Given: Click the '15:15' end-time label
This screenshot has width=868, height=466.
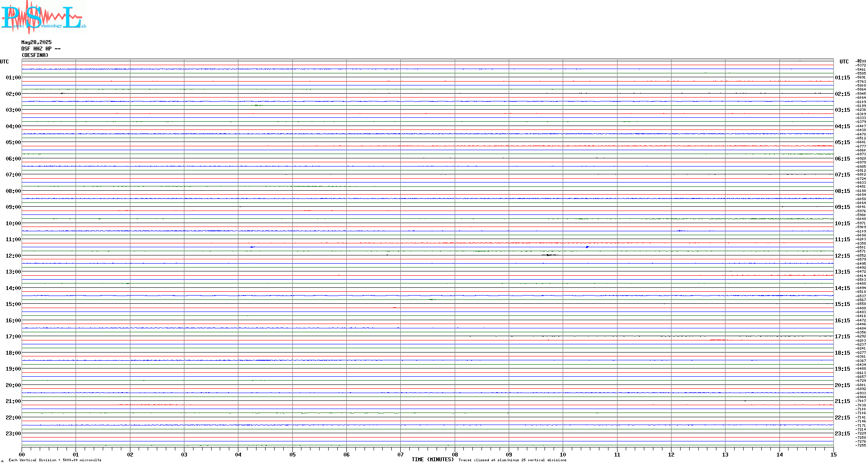Looking at the screenshot, I should pyautogui.click(x=843, y=304).
